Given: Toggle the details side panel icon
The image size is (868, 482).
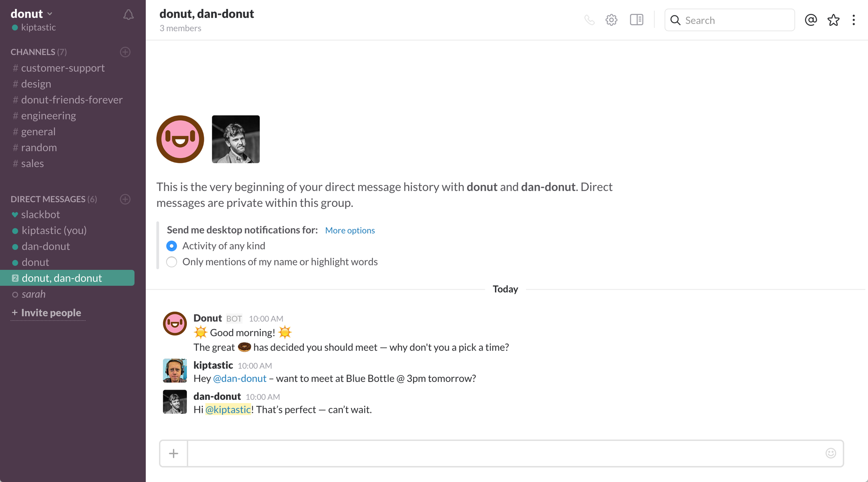Looking at the screenshot, I should pos(637,20).
